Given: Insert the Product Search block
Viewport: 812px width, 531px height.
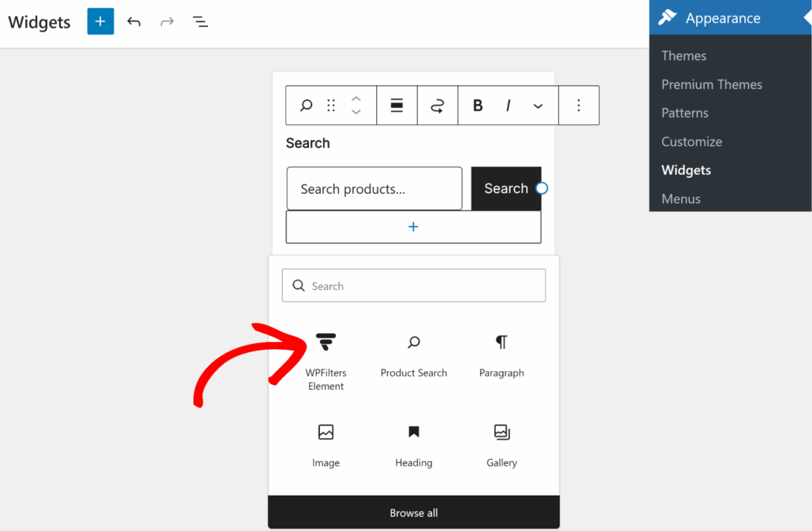Looking at the screenshot, I should click(x=413, y=355).
